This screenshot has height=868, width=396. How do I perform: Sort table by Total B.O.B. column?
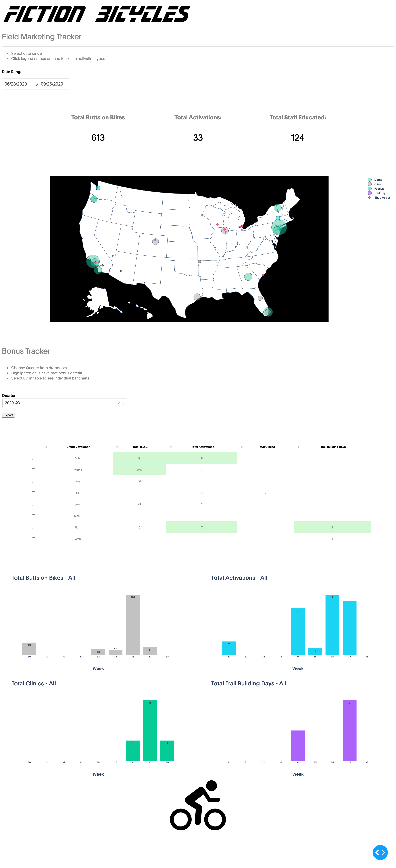pos(117,447)
